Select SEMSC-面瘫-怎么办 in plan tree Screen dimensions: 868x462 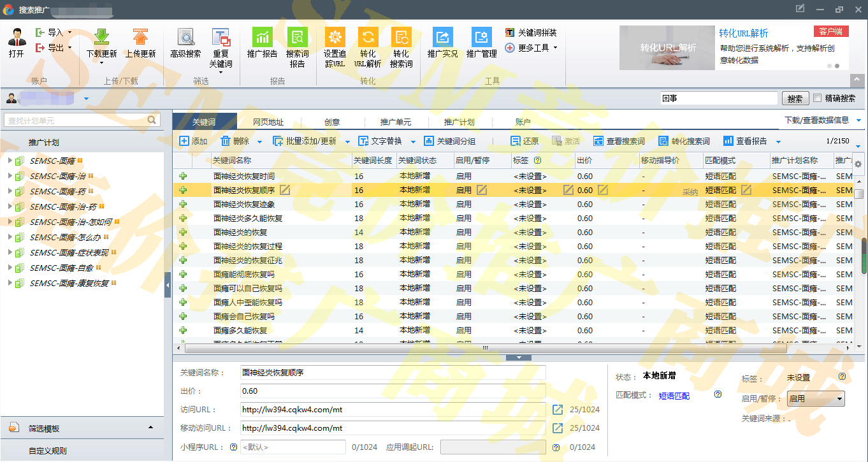[66, 237]
